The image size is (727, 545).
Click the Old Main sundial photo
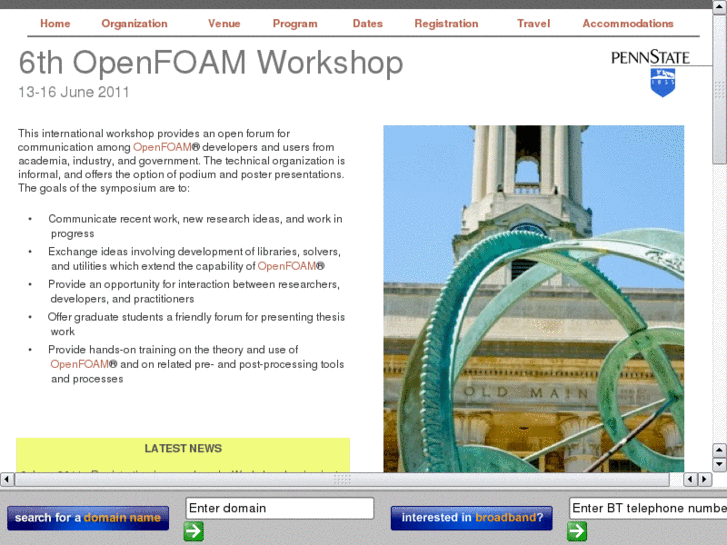click(x=534, y=299)
